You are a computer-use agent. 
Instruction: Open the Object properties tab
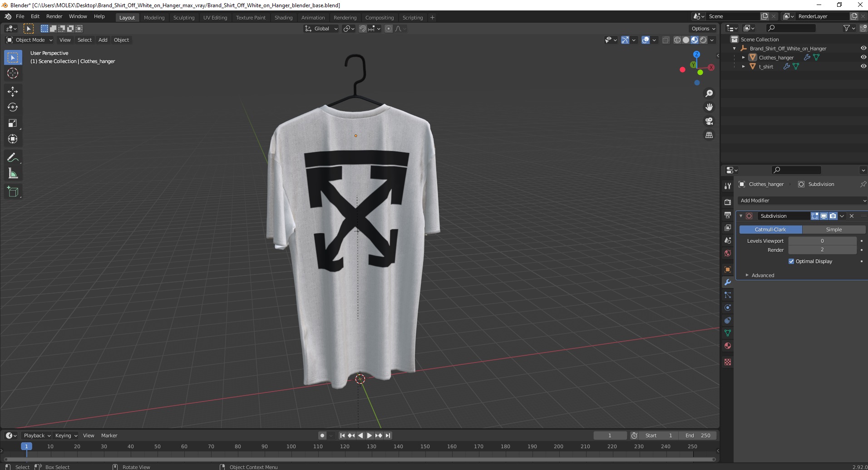click(x=728, y=269)
